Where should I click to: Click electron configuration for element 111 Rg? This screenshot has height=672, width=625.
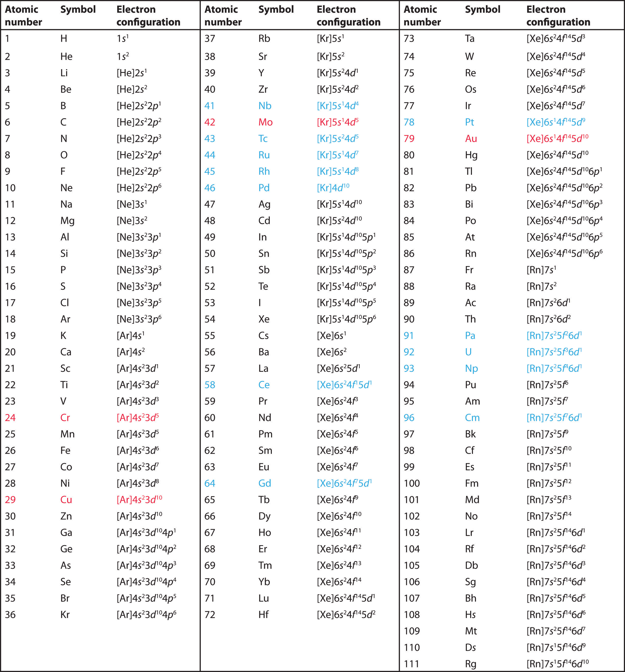[x=564, y=664]
